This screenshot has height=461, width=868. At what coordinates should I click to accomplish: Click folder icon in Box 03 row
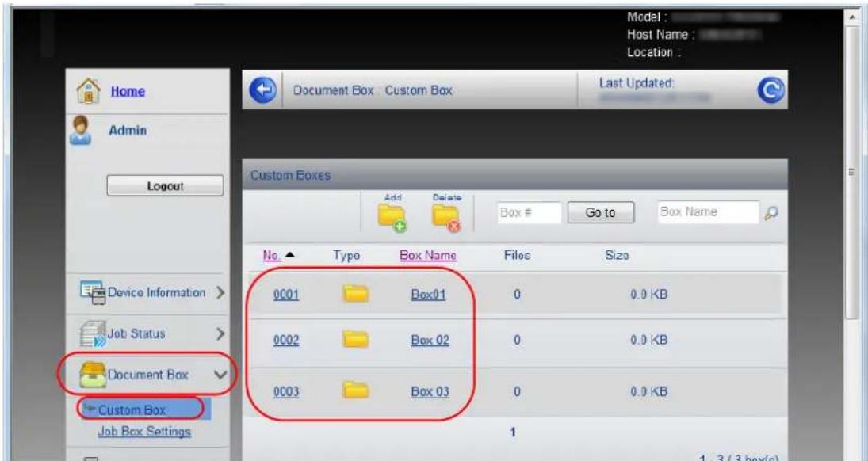[355, 391]
